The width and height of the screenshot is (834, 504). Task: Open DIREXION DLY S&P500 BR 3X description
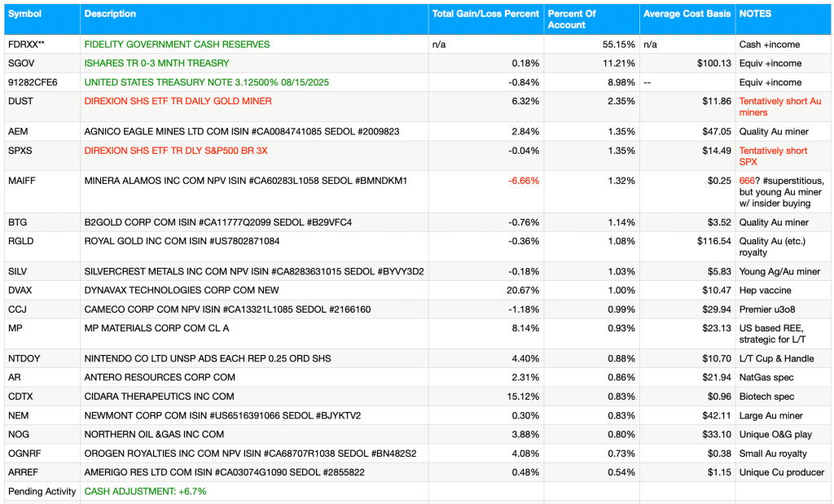tap(176, 151)
